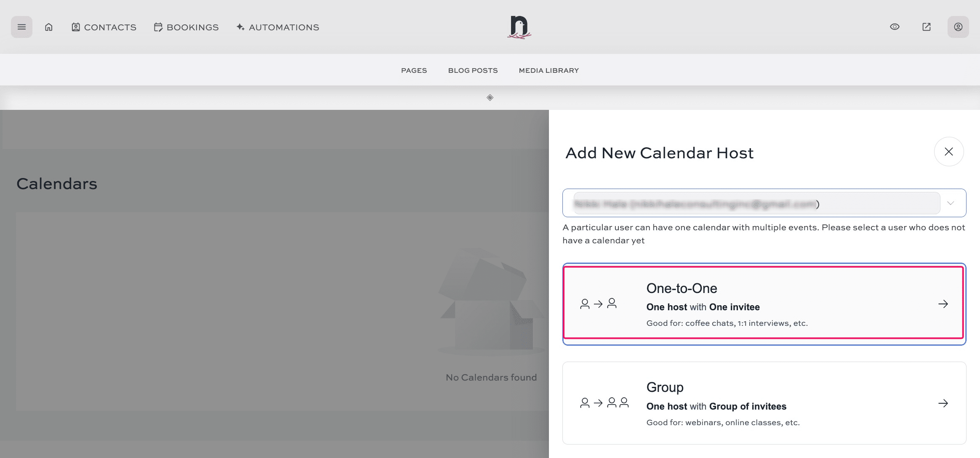Go to the home icon
Viewport: 980px width, 458px height.
[49, 27]
